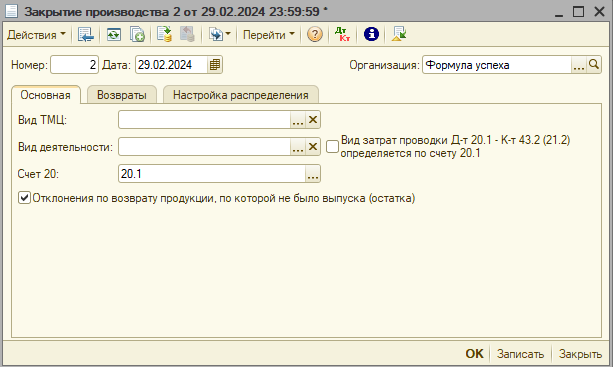Click the post document icon with coins
The width and height of the screenshot is (613, 367).
pyautogui.click(x=165, y=34)
